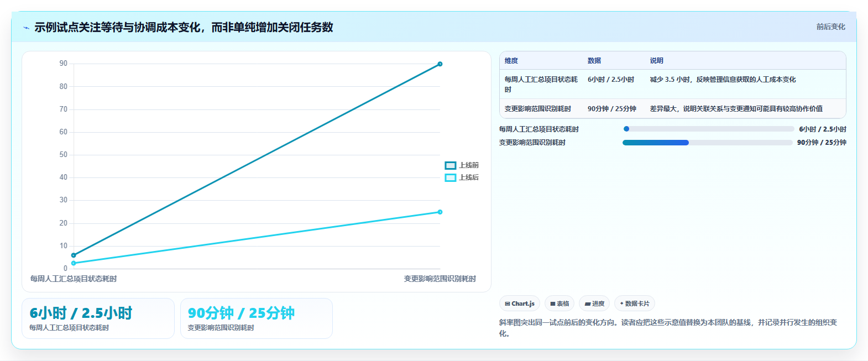Screen dimensions: 868x361
Task: Click x-axis label 每周人工汇总项目状态耗时
Action: 74,279
